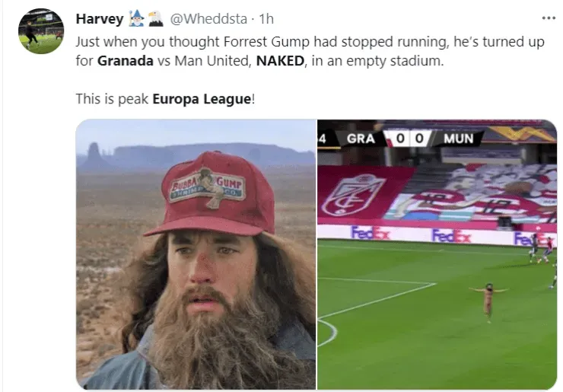Click the 0 0 score display
The height and width of the screenshot is (392, 563).
click(409, 139)
